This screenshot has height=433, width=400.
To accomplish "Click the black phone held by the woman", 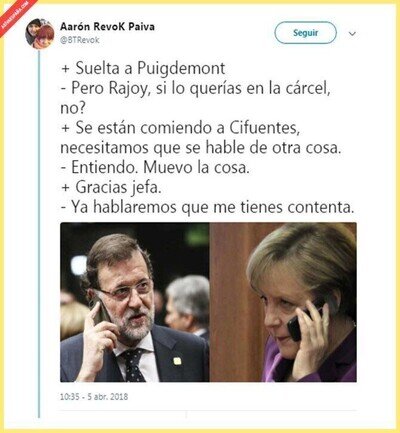I will pos(304,321).
